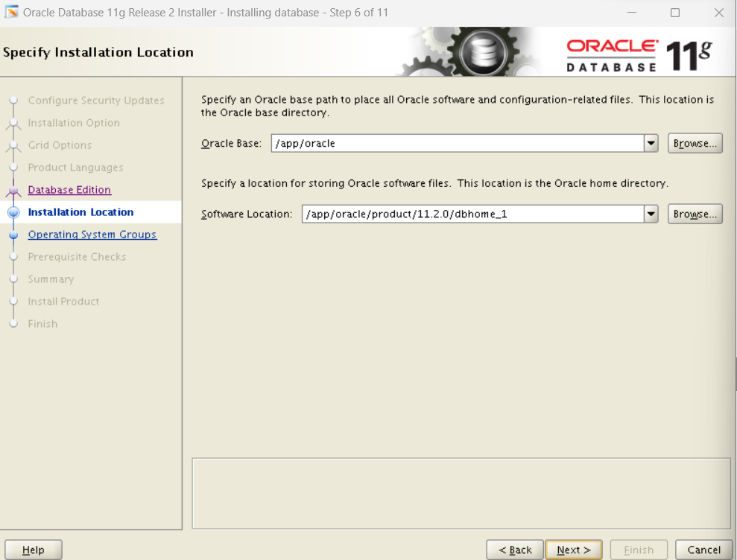This screenshot has height=560, width=737.
Task: Click the Install Product step label
Action: coord(63,302)
